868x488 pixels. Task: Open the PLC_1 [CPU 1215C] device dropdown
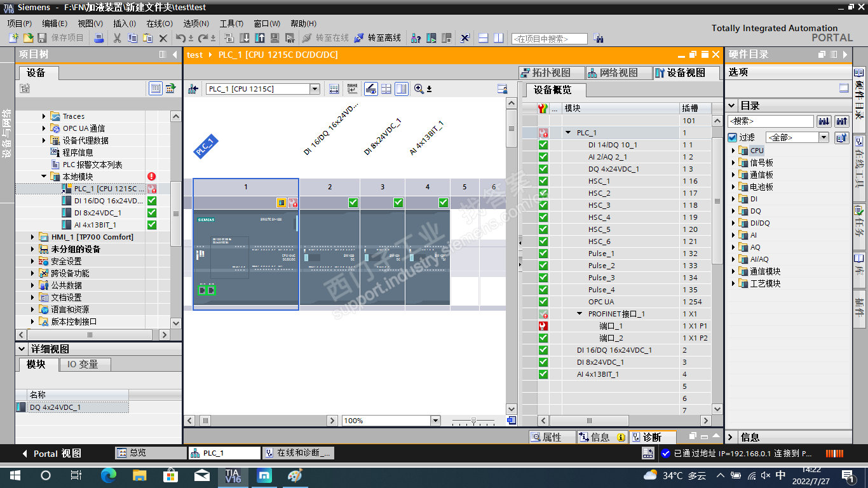[315, 89]
